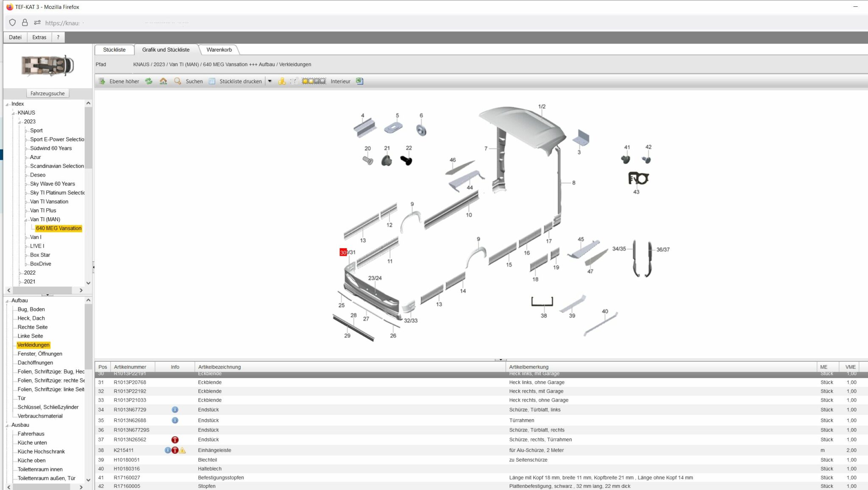868x490 pixels.
Task: Switch to the Warenkorb tab
Action: click(x=219, y=50)
